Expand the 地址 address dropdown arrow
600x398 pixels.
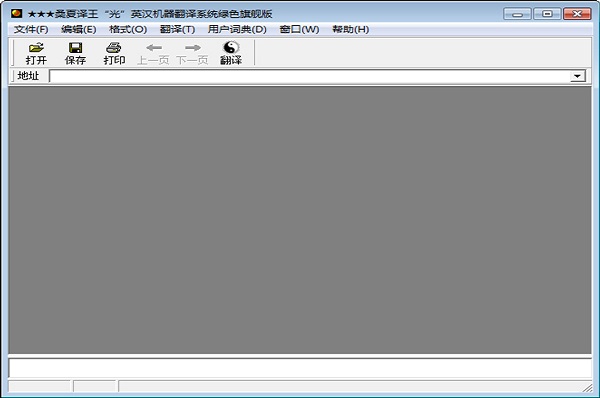pos(577,76)
